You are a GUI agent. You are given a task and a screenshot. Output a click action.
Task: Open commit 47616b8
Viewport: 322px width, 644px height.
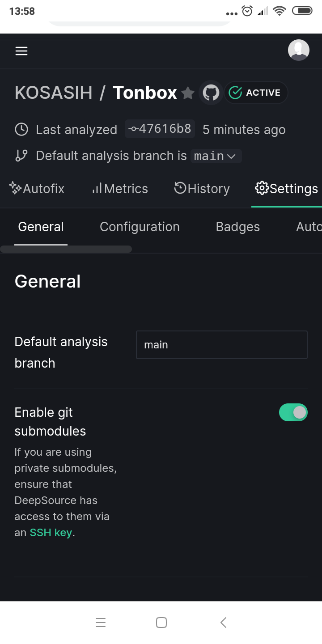[x=160, y=129]
